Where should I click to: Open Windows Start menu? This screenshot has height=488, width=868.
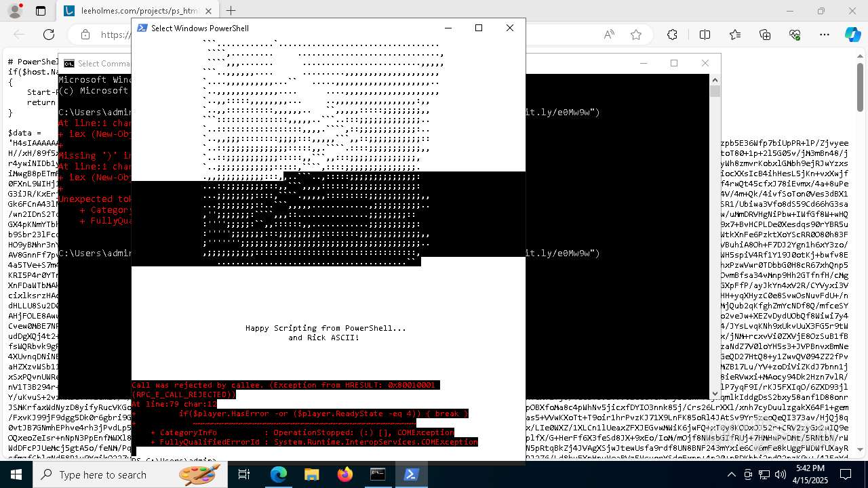(16, 474)
